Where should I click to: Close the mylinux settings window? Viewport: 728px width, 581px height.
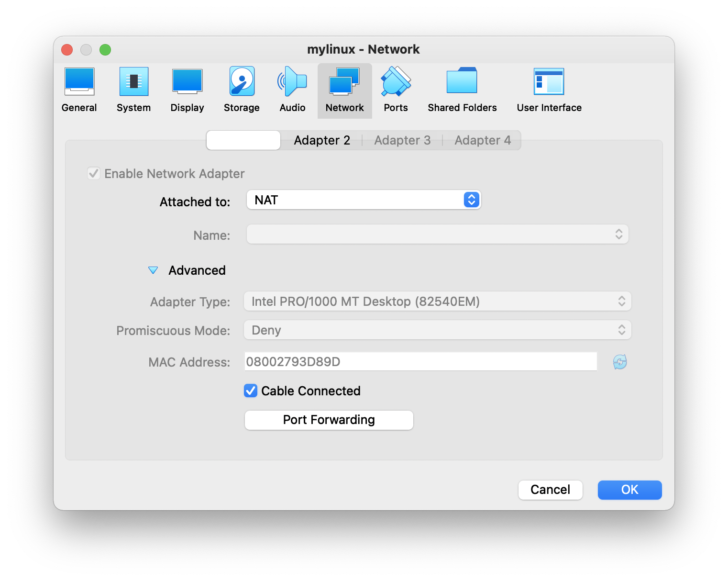[x=67, y=50]
